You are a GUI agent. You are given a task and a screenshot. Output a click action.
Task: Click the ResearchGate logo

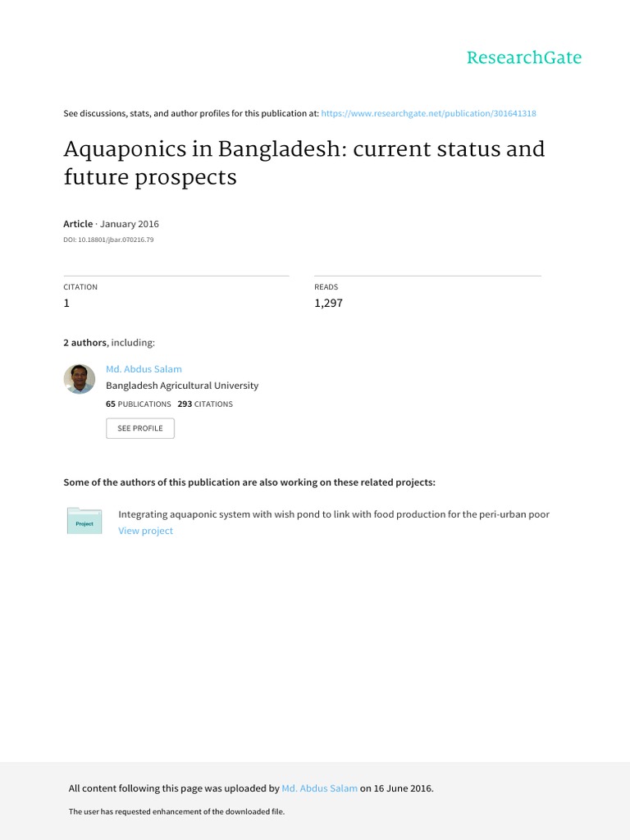523,57
